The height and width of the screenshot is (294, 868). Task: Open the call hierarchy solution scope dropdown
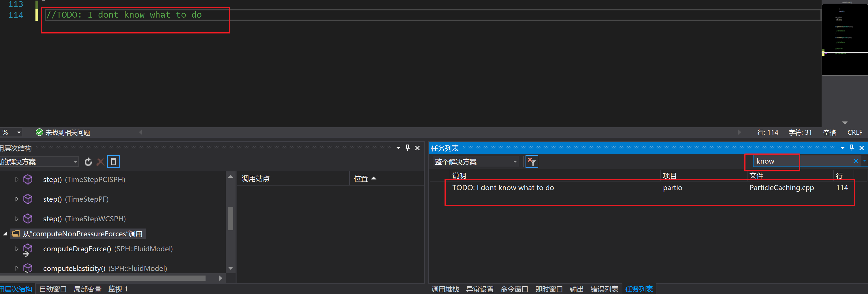[x=39, y=162]
